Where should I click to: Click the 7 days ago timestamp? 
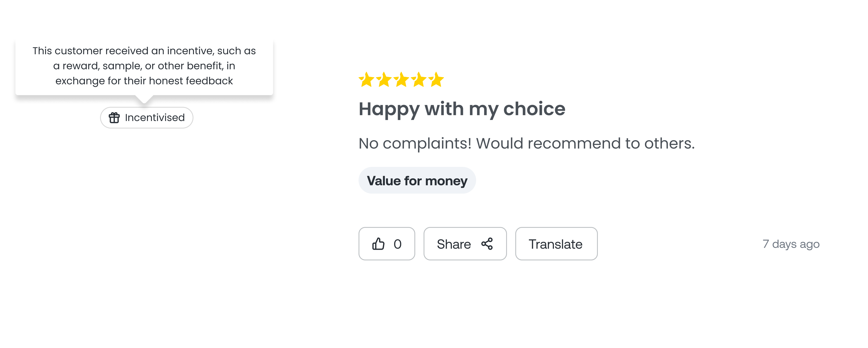click(791, 244)
